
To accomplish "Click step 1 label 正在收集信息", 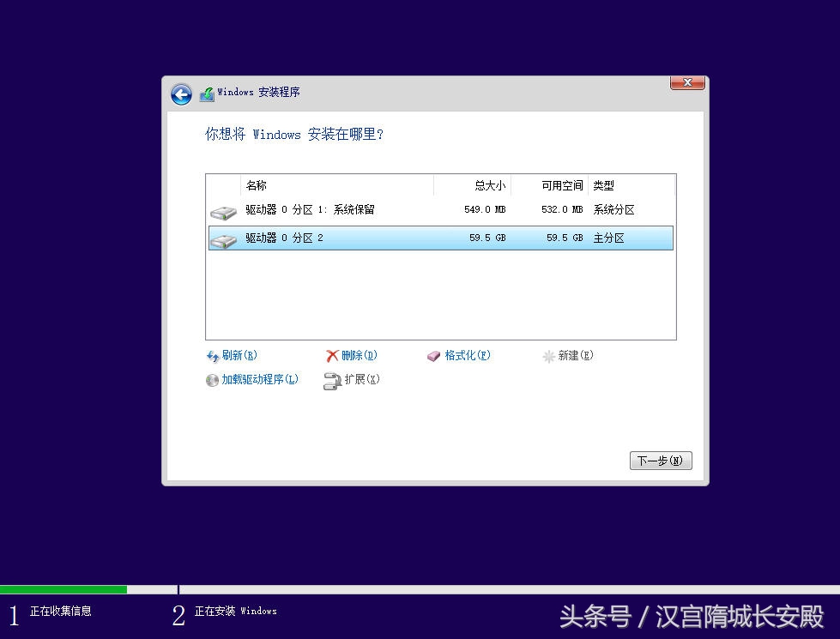I will [x=61, y=612].
